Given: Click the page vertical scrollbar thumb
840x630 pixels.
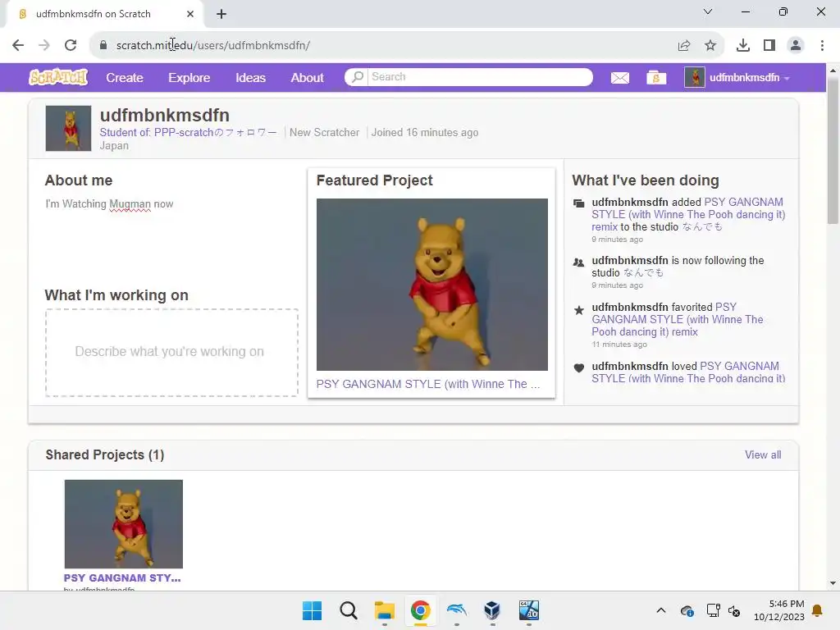Looking at the screenshot, I should tap(833, 150).
